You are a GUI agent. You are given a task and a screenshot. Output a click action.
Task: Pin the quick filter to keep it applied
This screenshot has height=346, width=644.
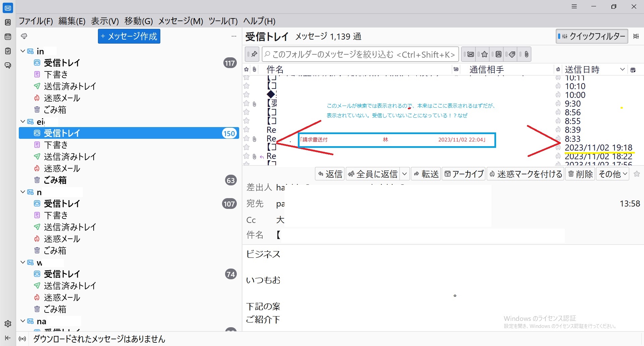[x=252, y=54]
